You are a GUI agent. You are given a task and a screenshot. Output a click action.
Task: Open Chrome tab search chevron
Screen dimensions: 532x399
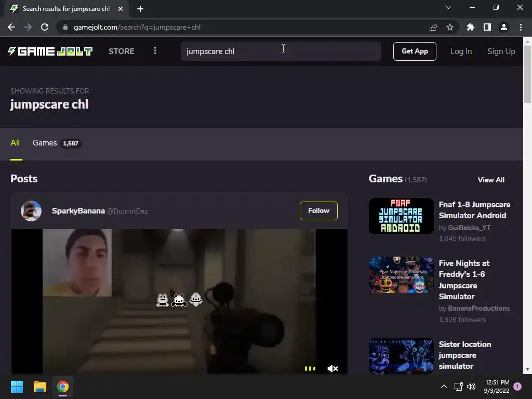click(448, 7)
